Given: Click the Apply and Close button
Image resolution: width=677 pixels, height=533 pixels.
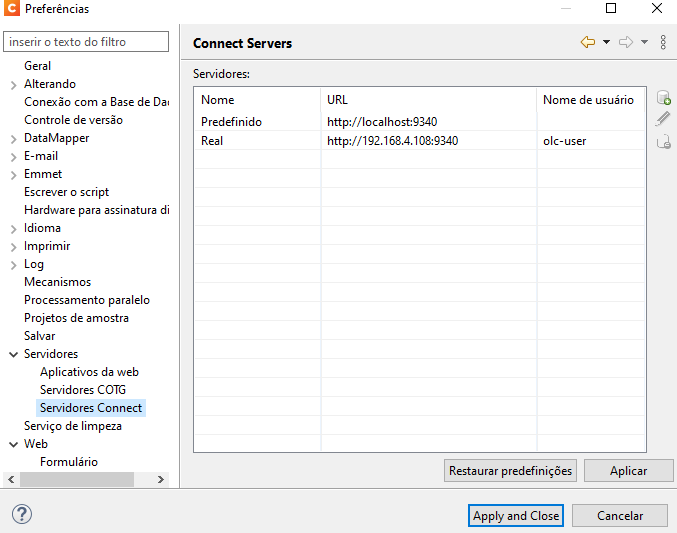Looking at the screenshot, I should 516,516.
